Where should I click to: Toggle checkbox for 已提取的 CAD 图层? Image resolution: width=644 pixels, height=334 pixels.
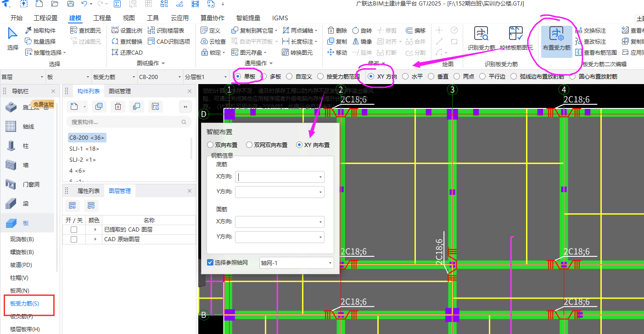74,229
